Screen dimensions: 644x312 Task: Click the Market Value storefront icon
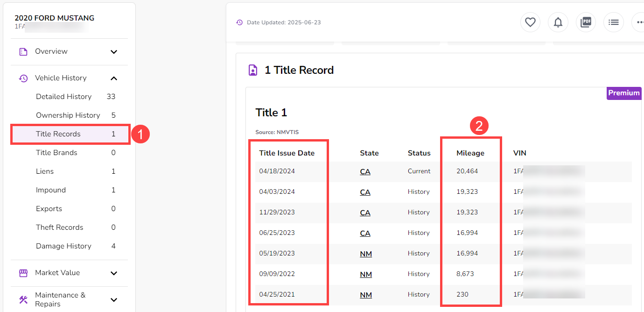[23, 273]
